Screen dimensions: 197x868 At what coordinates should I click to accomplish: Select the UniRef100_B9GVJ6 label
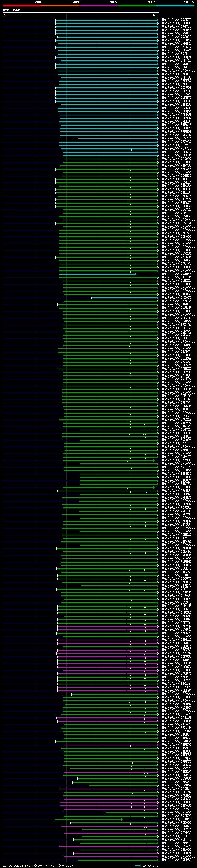pos(177,26)
